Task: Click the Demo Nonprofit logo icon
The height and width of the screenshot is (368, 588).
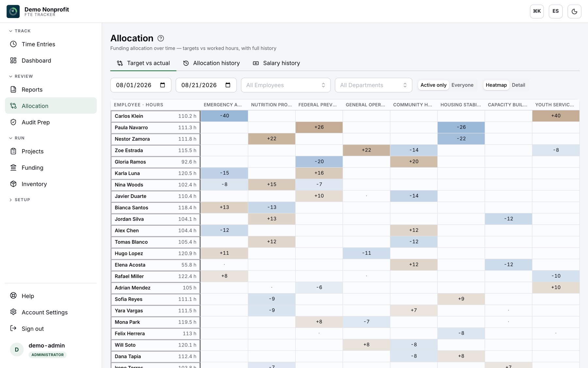Action: pos(13,11)
